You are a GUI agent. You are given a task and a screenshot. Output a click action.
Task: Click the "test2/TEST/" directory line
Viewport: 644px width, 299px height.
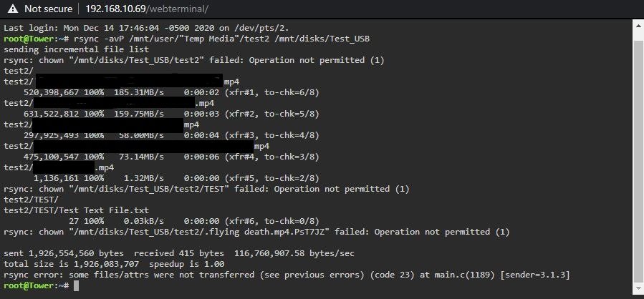pyautogui.click(x=32, y=200)
